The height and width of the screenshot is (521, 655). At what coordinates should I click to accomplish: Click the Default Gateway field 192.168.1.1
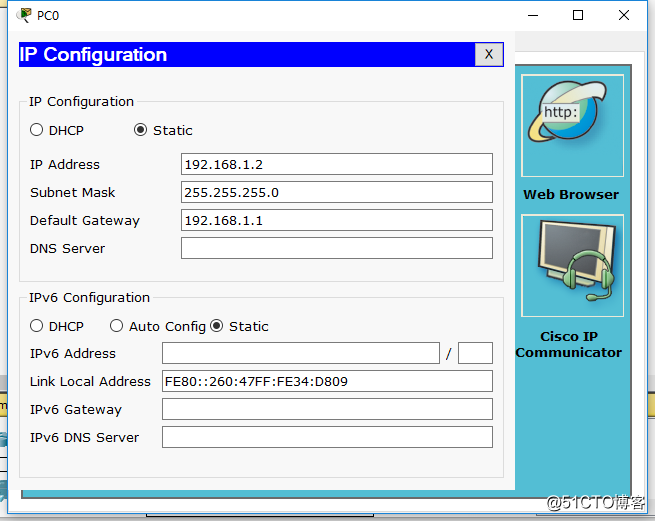tap(337, 220)
